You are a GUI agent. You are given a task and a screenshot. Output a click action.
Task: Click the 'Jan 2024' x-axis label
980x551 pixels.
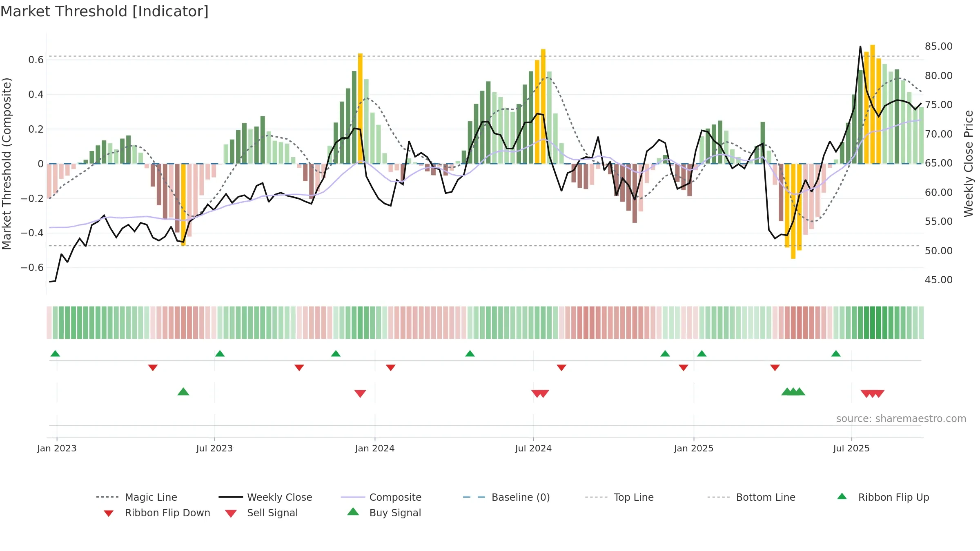[375, 449]
